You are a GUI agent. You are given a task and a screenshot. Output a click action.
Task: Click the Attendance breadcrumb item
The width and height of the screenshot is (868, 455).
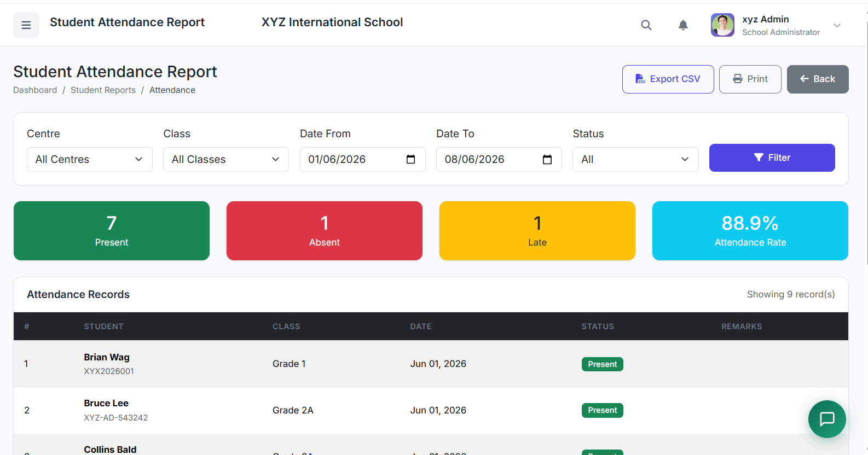tap(172, 90)
